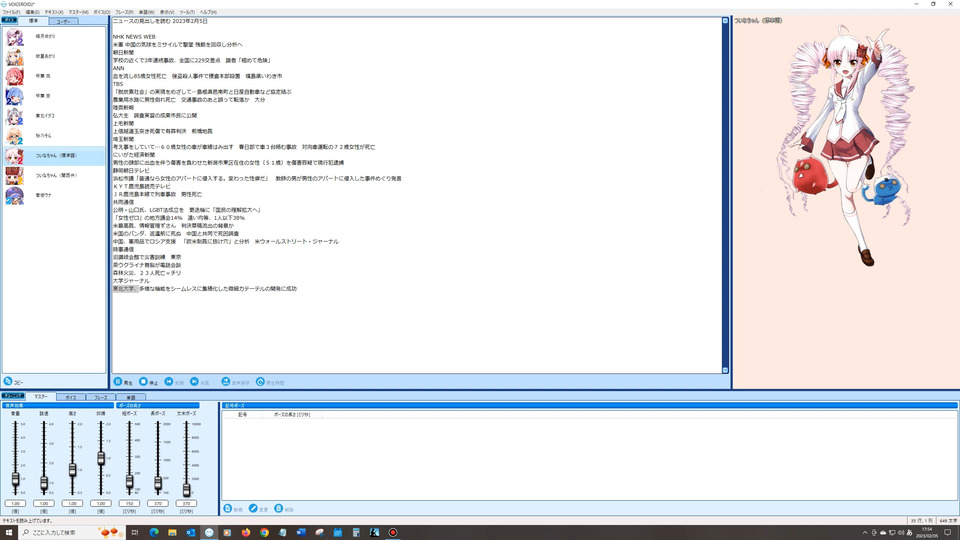960x540 pixels.
Task: Click the Windows taskbar search box
Action: click(72, 533)
